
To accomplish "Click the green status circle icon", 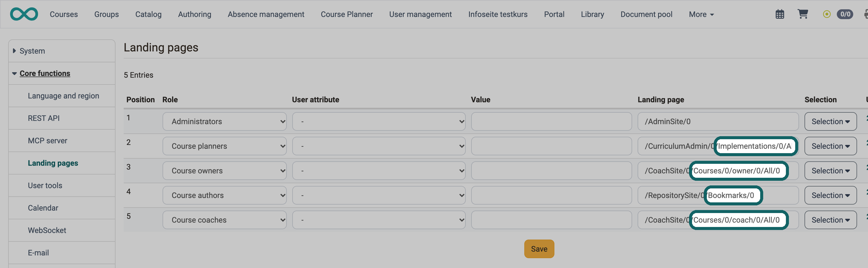I will point(827,14).
